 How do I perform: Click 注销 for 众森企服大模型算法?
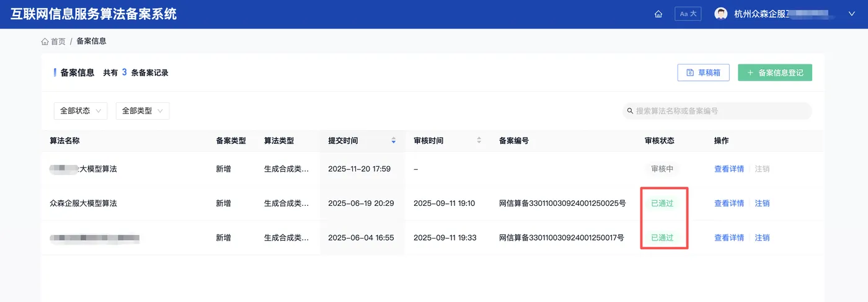[762, 203]
